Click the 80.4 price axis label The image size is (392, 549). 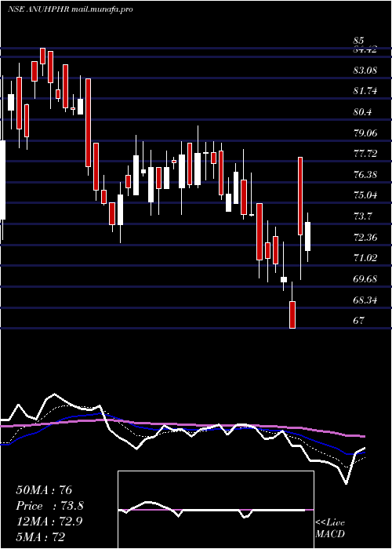(x=362, y=112)
